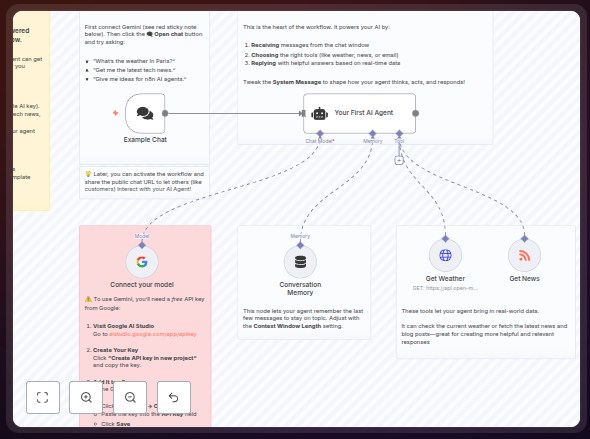Click the Connect your model label
This screenshot has width=590, height=439.
(142, 285)
